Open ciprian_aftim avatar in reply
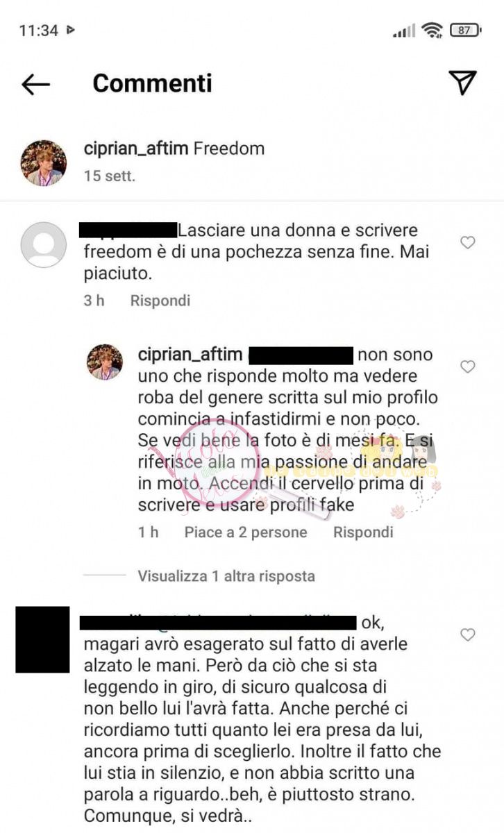504x833 pixels. [104, 362]
